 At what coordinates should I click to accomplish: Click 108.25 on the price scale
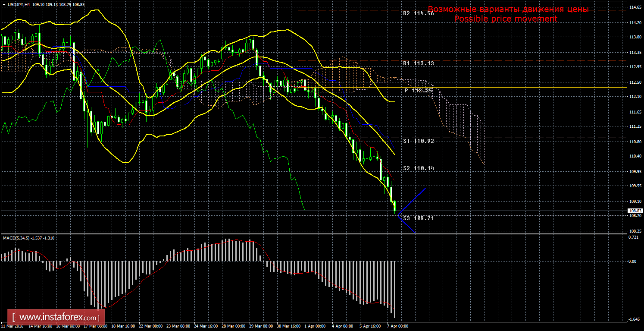(x=635, y=231)
